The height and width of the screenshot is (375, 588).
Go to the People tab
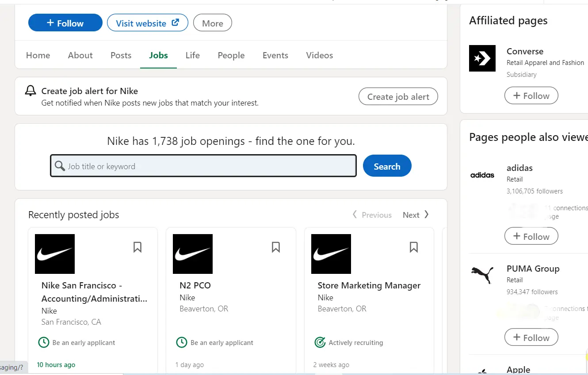pyautogui.click(x=231, y=55)
